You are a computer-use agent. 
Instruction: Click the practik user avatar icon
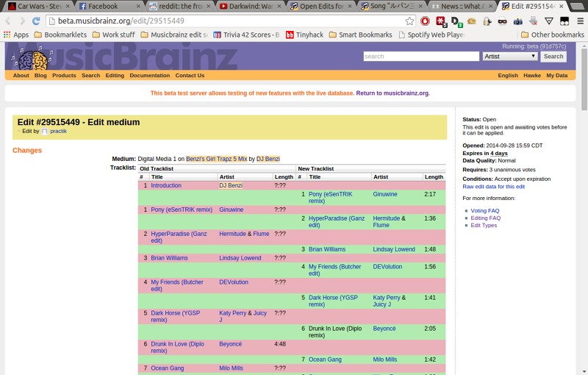[x=45, y=132]
